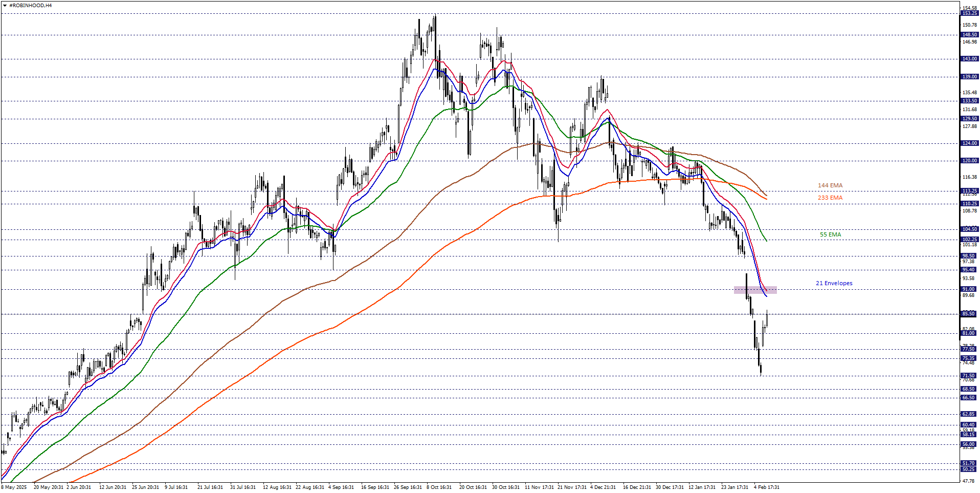
Task: Select the 91.00 price level tag
Action: pyautogui.click(x=969, y=289)
